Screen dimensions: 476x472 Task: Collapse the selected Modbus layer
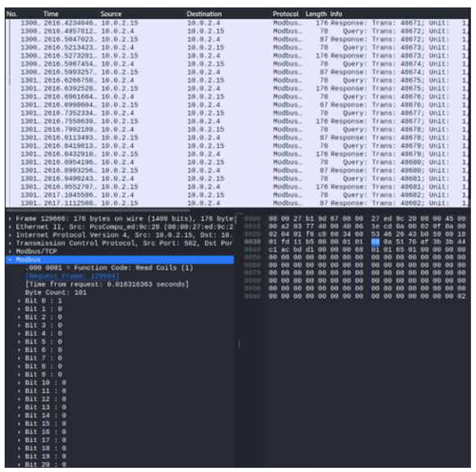[x=10, y=259]
